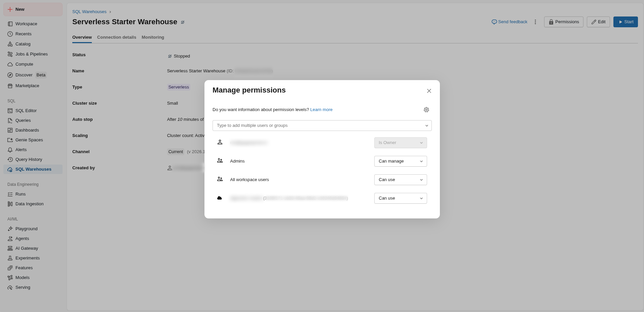The image size is (644, 312).
Task: Click the All workspace users label
Action: coord(250,180)
